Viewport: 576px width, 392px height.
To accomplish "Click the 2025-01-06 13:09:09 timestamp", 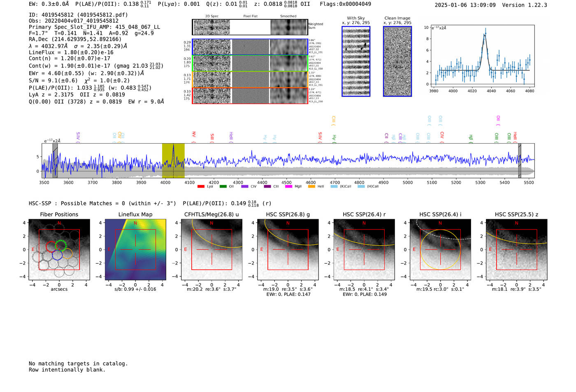I will (x=465, y=5).
